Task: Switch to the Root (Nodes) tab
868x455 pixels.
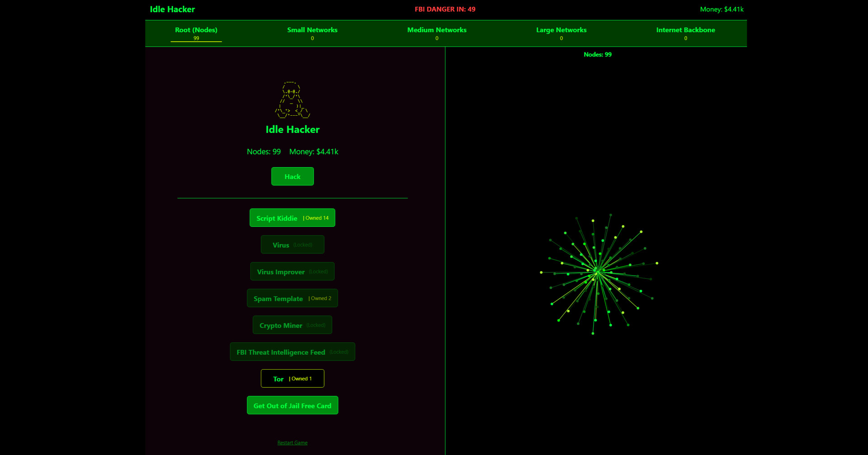Action: coord(196,33)
